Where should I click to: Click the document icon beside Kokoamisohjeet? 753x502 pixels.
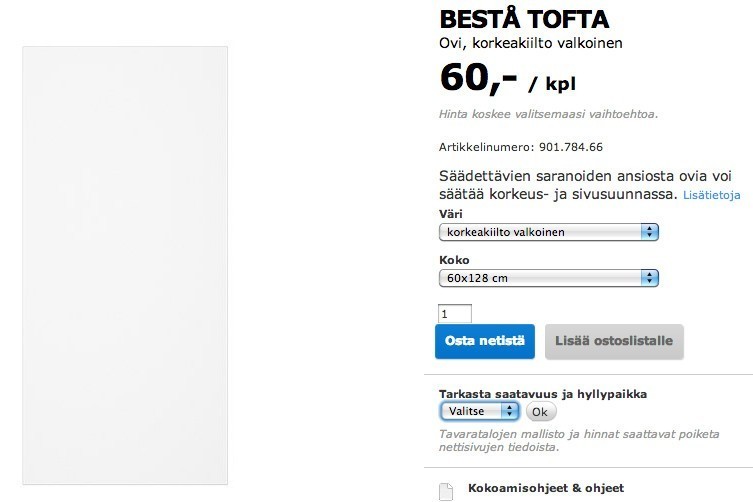click(446, 491)
